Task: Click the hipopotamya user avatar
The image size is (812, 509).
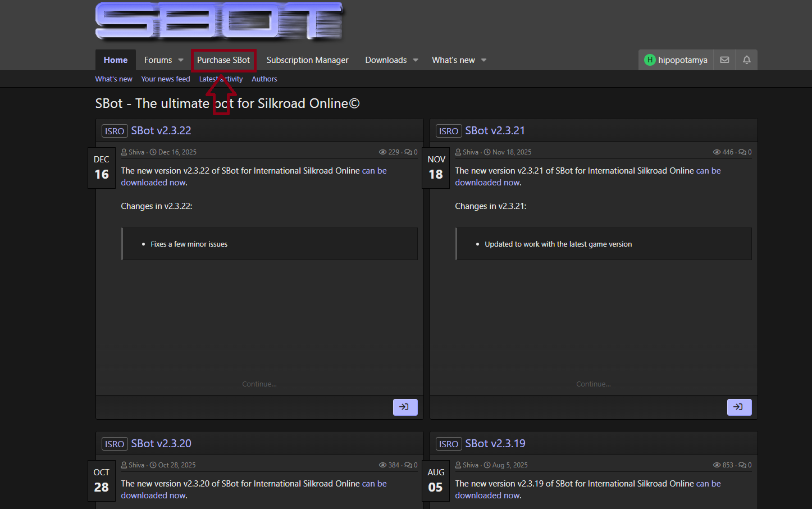Action: pos(650,60)
